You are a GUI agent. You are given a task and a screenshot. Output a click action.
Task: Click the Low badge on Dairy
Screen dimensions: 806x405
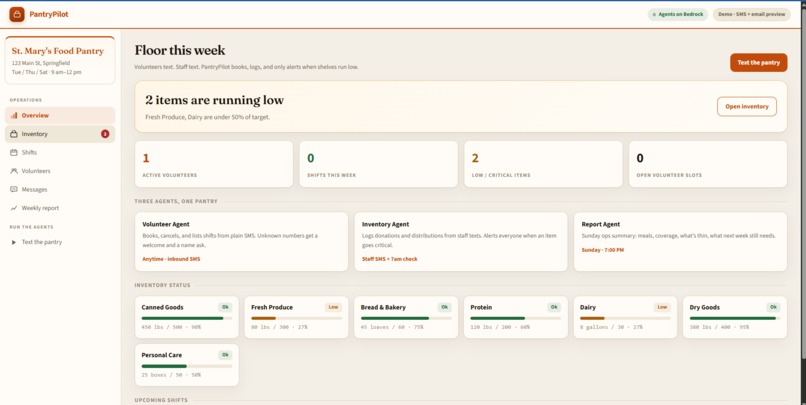[x=662, y=307]
